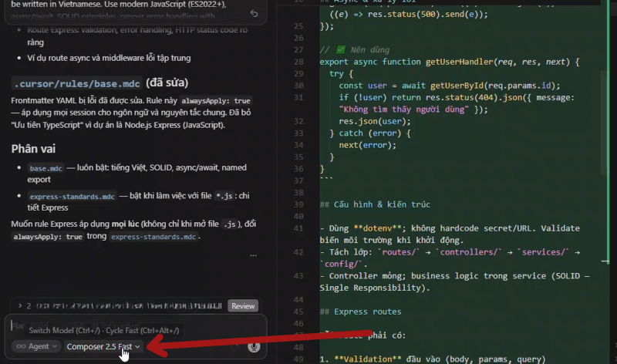This screenshot has height=364, width=617.
Task: Open express-standards.mdc link after alwaysApply: true
Action: [x=153, y=237]
